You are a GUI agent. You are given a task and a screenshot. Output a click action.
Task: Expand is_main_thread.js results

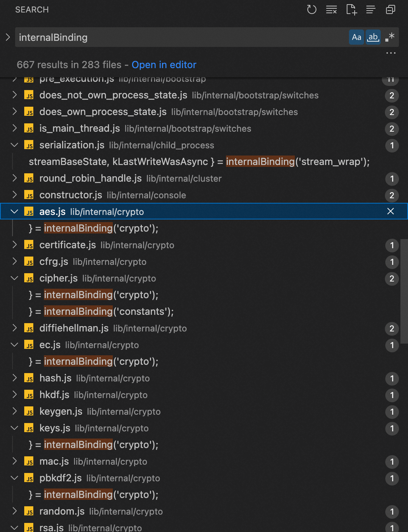tap(14, 128)
